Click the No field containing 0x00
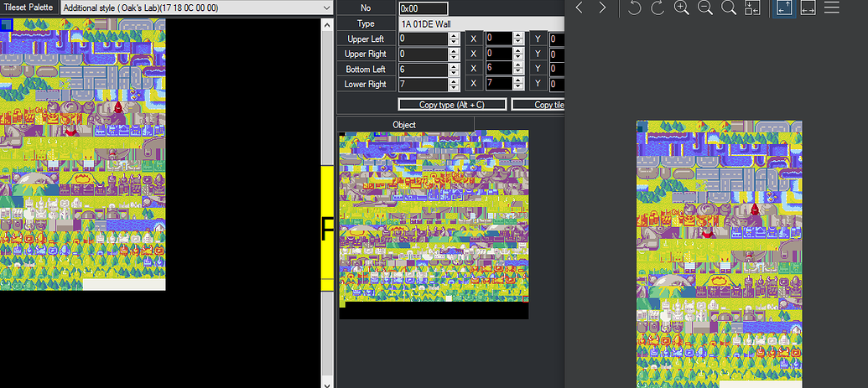This screenshot has height=388, width=868. coord(429,8)
